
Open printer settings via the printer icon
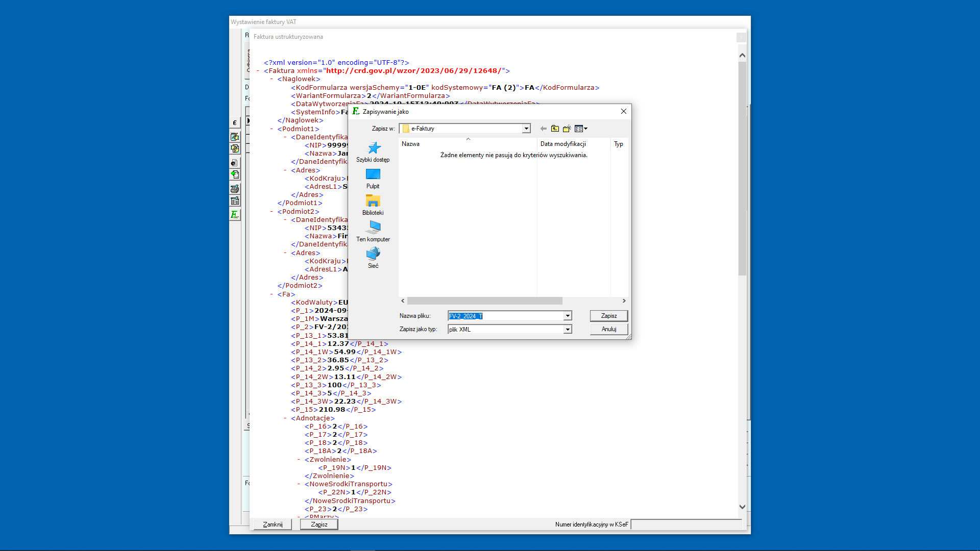click(235, 188)
